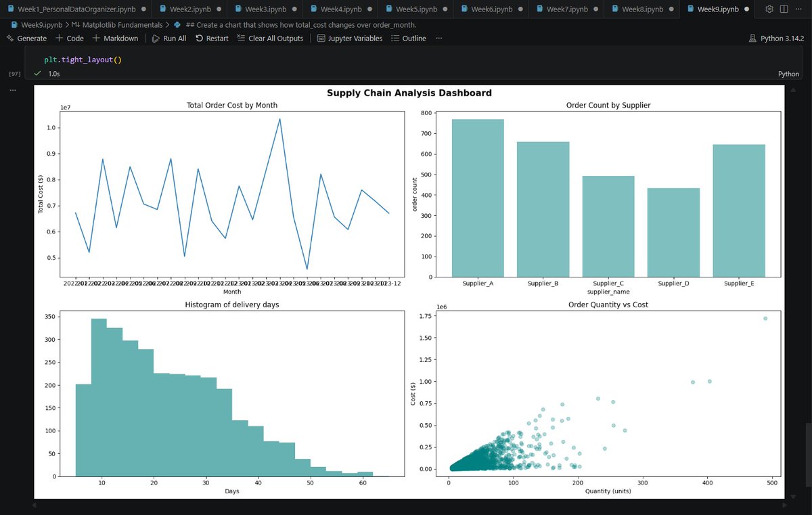
Task: Click the Week9.ipynb breadcrumb item
Action: click(37, 24)
